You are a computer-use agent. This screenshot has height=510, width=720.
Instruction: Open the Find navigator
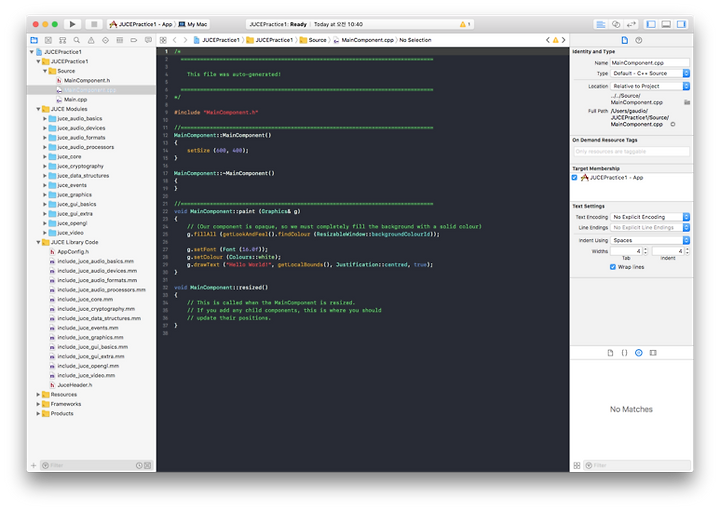[x=77, y=40]
